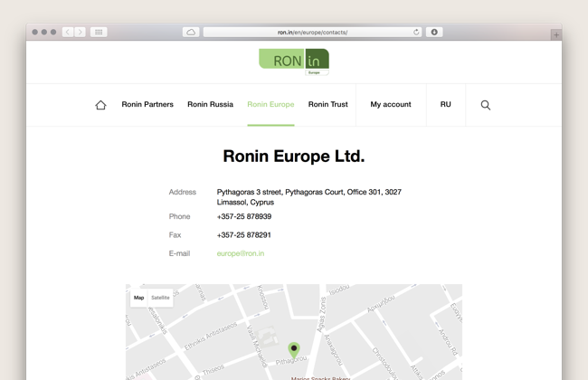Click the iCloud tabs icon
This screenshot has width=588, height=380.
(191, 32)
